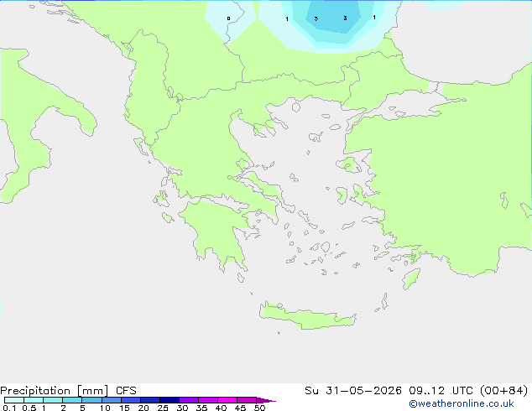Click the 'Su 31-05-2026' date text
Screen dimensions: 532x411
[353, 391]
